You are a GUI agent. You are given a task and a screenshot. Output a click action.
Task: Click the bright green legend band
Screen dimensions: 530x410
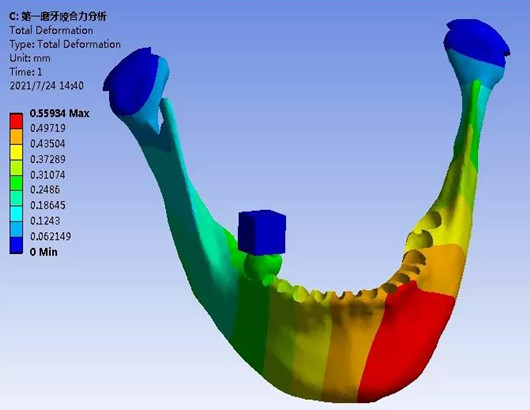coord(16,183)
